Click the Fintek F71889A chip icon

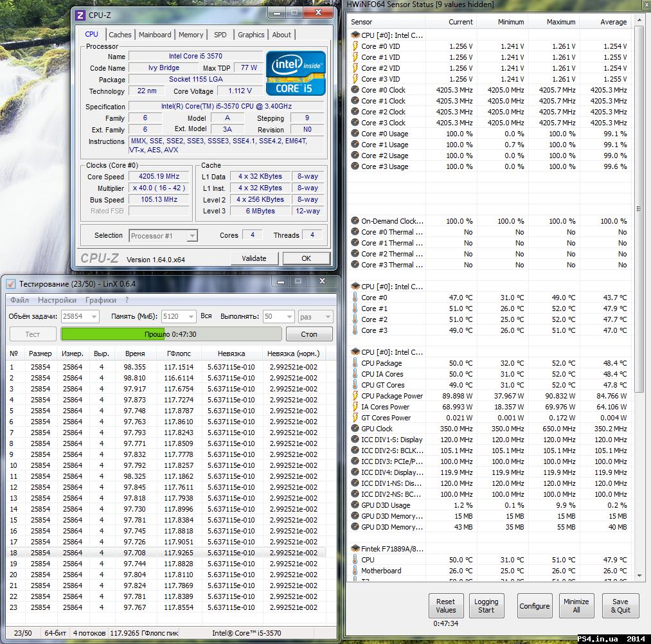(355, 549)
